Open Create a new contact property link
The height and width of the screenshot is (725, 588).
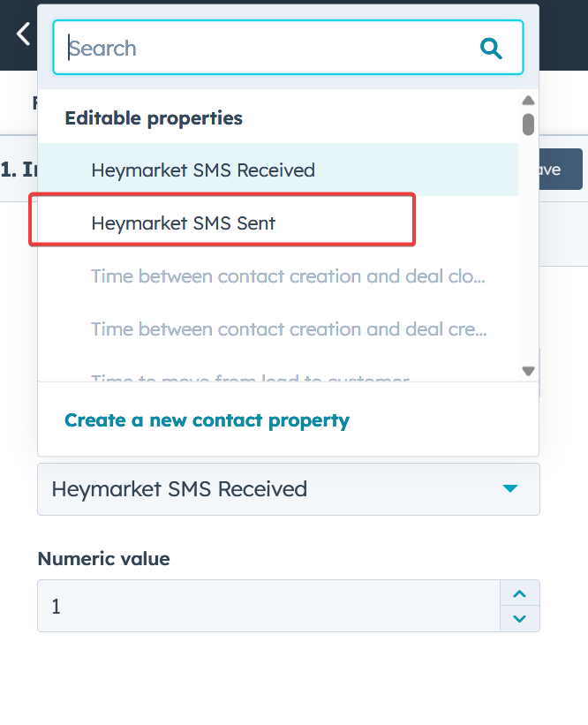[x=207, y=420]
